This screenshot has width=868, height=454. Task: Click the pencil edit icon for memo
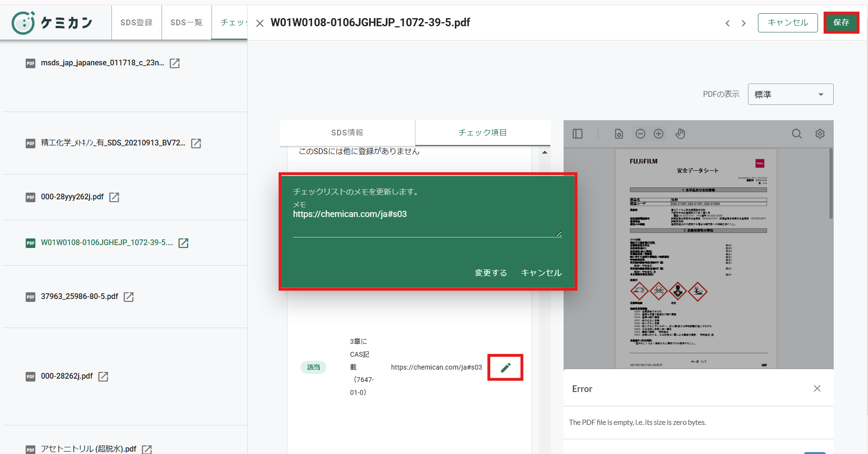coord(505,367)
